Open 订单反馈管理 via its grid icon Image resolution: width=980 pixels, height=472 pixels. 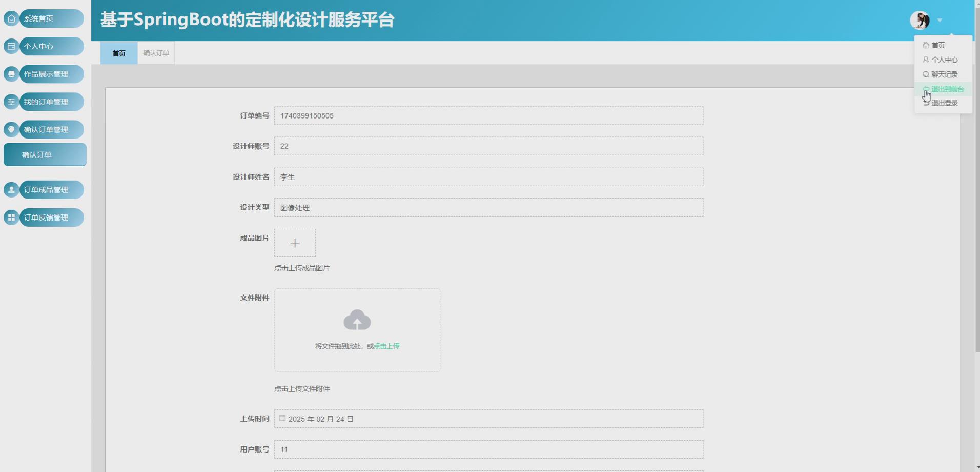pos(11,217)
